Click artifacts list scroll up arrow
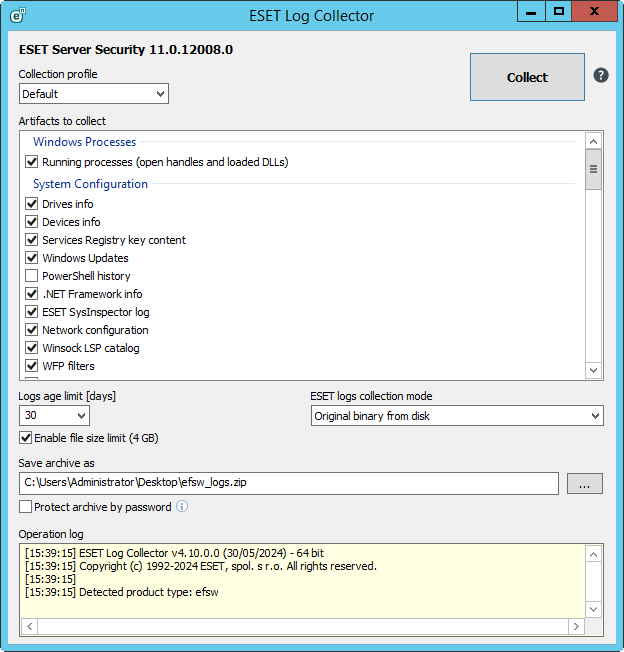 tap(593, 141)
